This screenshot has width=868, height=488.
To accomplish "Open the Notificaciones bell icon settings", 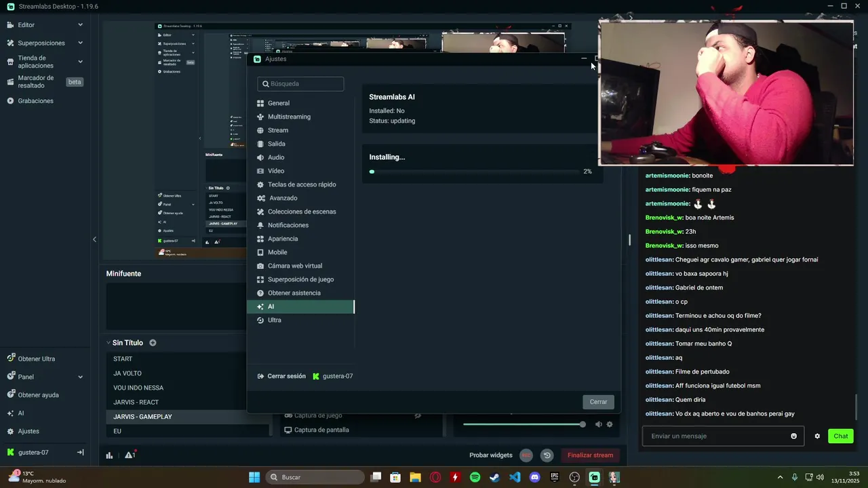I will tap(260, 225).
